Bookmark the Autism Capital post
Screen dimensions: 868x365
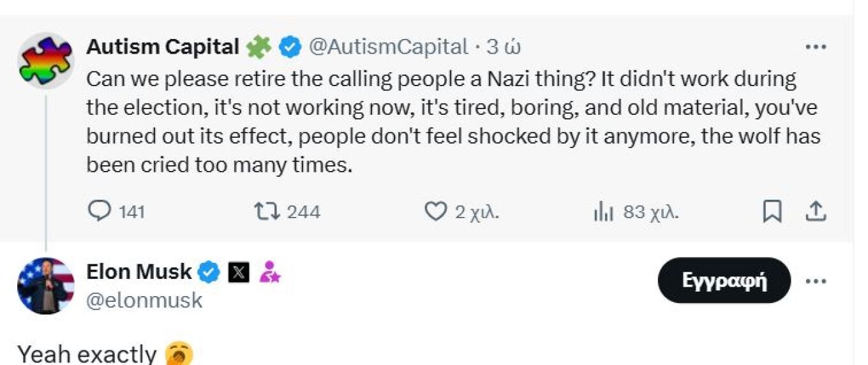pyautogui.click(x=772, y=212)
